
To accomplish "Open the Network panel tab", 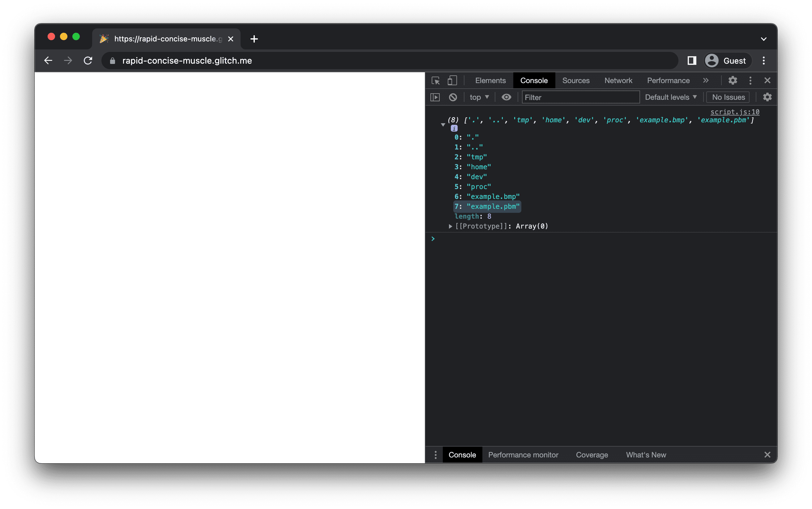I will (618, 80).
